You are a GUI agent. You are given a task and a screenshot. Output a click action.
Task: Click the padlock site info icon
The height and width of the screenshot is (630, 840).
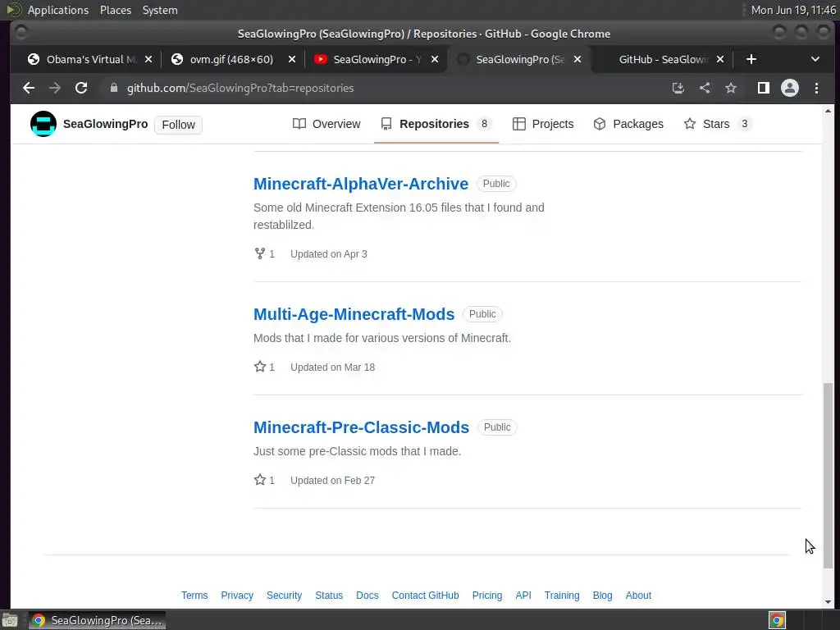(x=113, y=88)
